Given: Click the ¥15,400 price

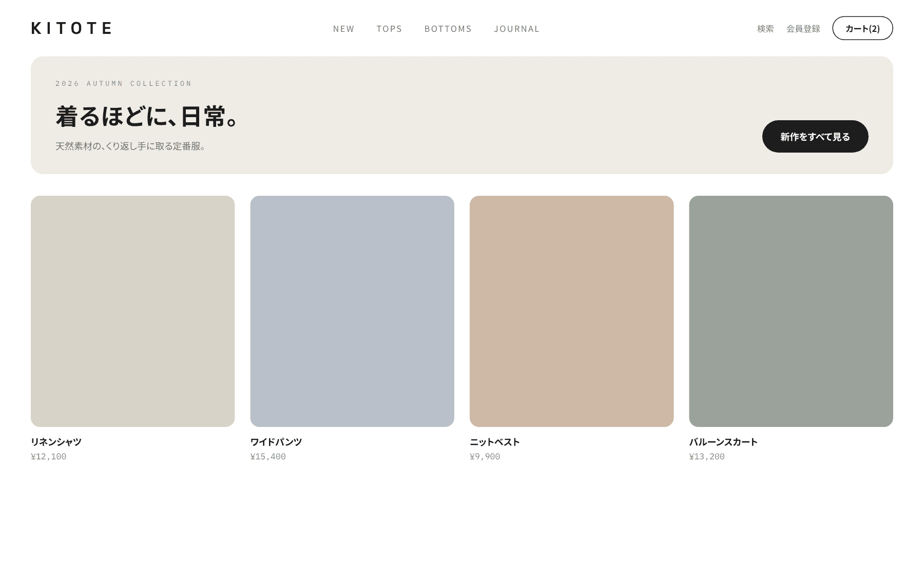Looking at the screenshot, I should [268, 457].
